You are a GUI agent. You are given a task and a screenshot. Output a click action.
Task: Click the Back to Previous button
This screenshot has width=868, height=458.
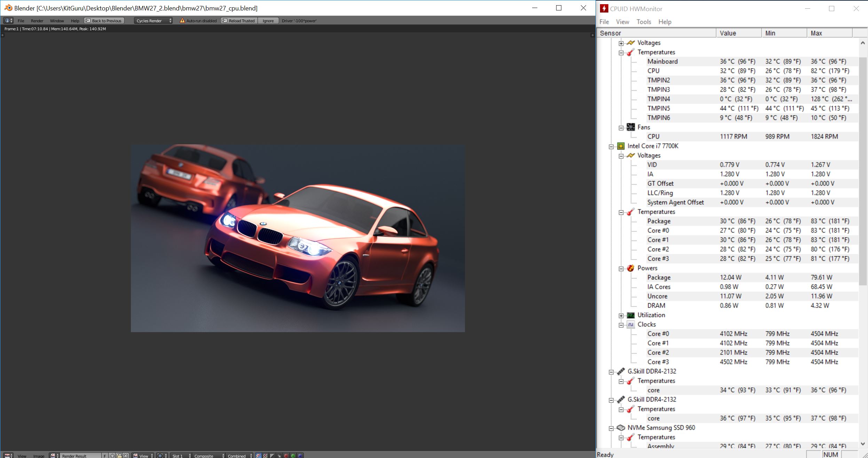click(x=104, y=21)
